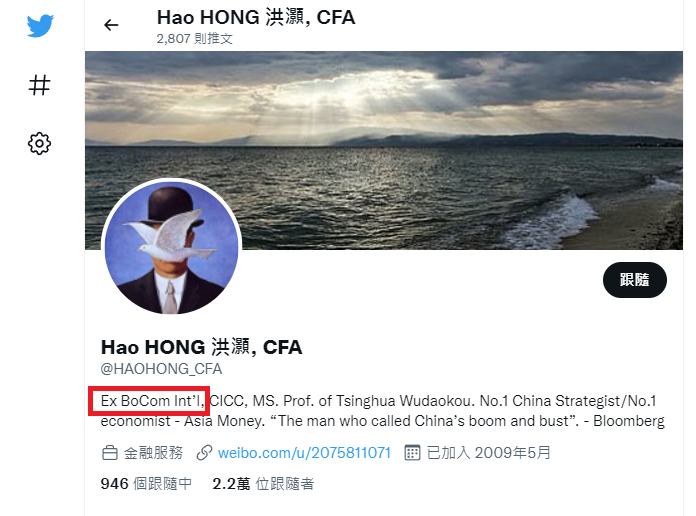Click the highlighted Ex BoCom Int'l text

(152, 401)
